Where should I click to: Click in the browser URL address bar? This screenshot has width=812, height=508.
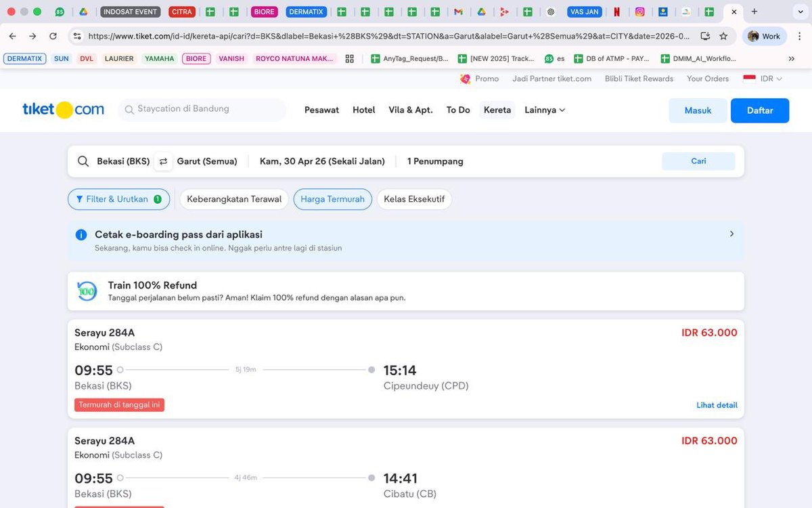[x=389, y=36]
